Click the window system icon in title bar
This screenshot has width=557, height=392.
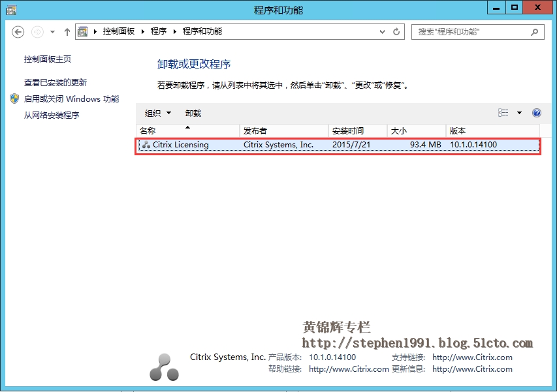[11, 10]
